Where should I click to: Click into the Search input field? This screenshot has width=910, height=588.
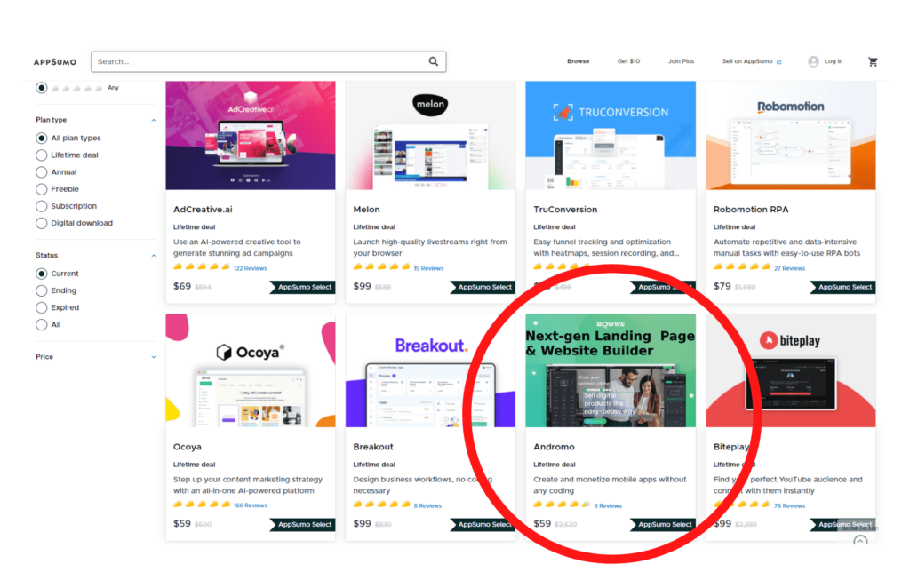(x=258, y=62)
